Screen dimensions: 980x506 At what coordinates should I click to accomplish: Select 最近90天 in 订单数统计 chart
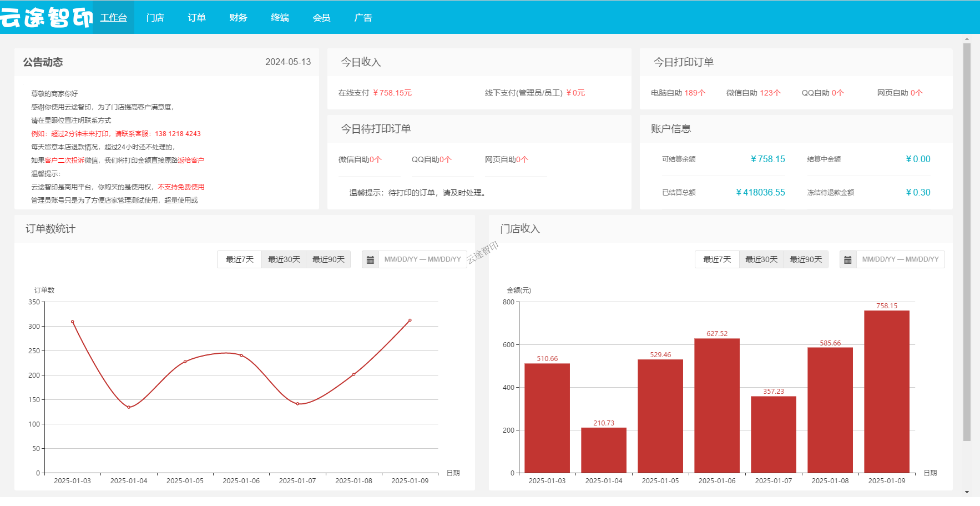329,259
